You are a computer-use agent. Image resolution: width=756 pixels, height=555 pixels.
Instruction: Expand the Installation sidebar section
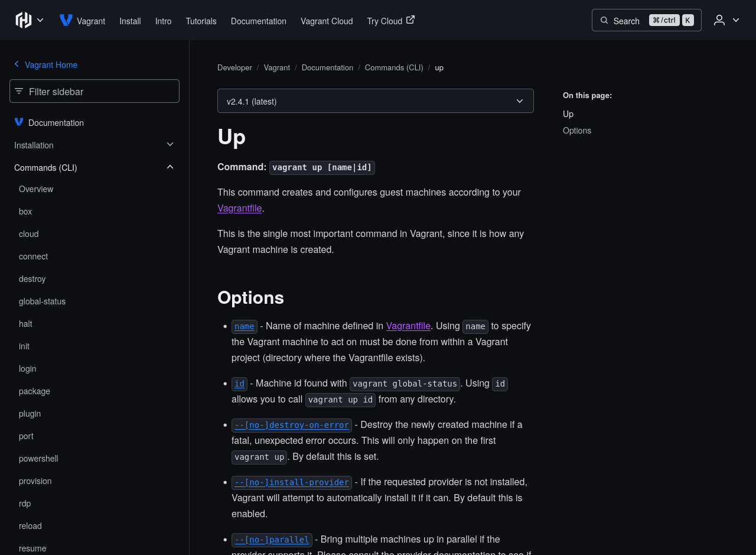[x=170, y=145]
